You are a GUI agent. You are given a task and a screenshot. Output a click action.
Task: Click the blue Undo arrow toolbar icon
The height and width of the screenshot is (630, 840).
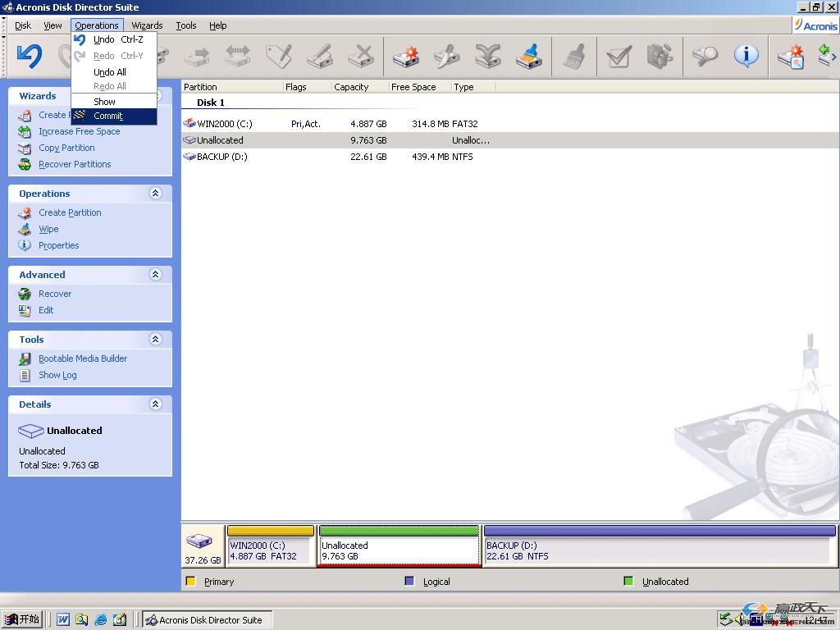(29, 56)
